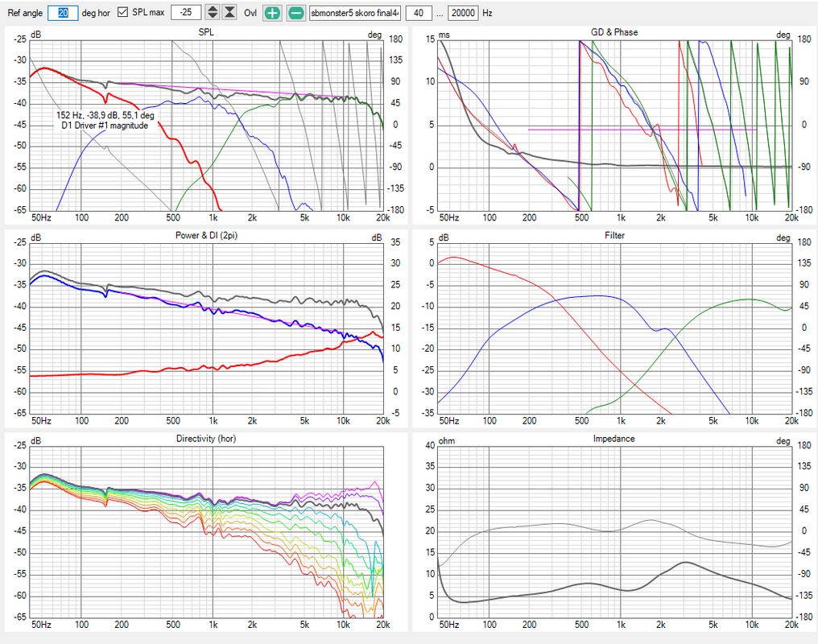Click overlay name field sbmonster5 skoro final

coord(355,13)
